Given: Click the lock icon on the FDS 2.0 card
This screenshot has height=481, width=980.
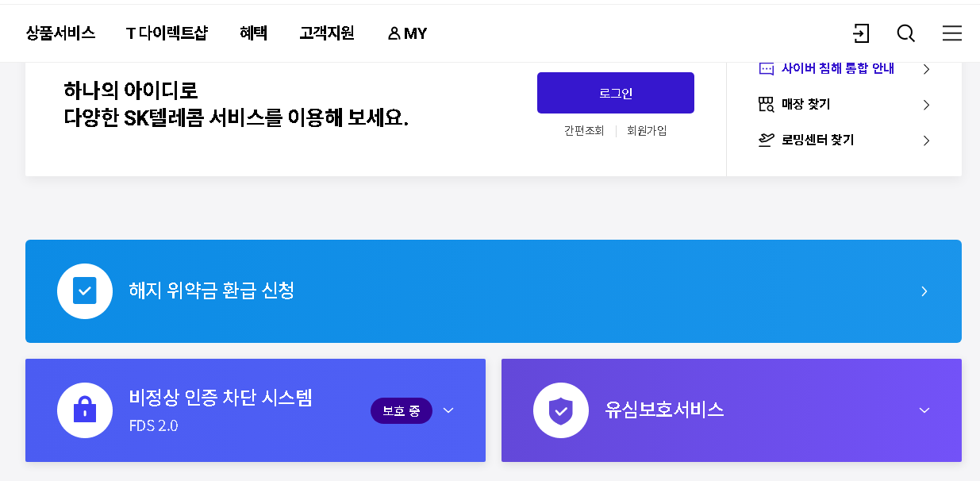Looking at the screenshot, I should tap(85, 410).
